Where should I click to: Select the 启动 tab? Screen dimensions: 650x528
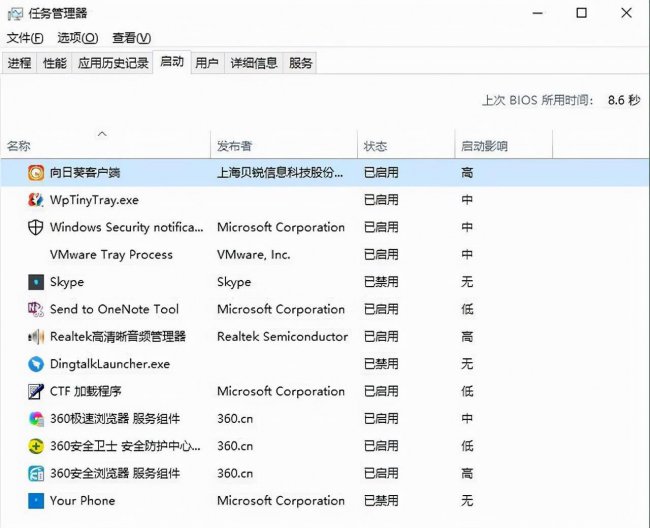(172, 62)
